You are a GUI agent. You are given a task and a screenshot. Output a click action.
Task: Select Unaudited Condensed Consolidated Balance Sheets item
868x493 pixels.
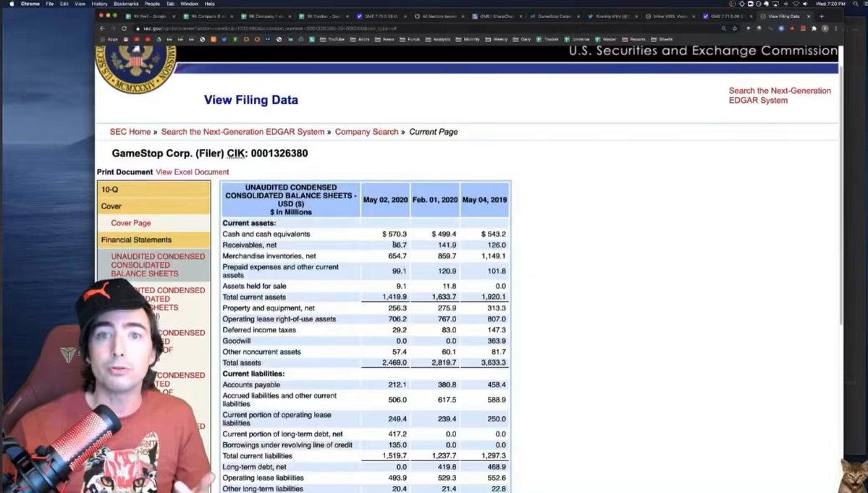coord(157,265)
